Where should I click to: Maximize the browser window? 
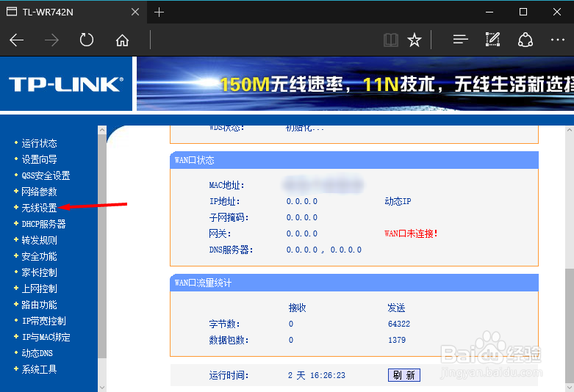click(523, 12)
